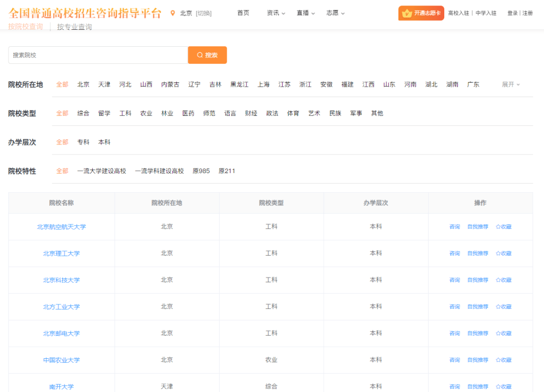Select the 原985 filter under 院校特性
Screen dimensions: 544x392
coord(200,171)
